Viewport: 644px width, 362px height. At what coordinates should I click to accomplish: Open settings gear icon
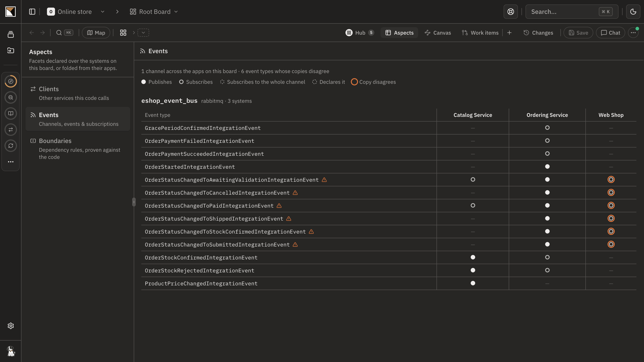coord(11,326)
